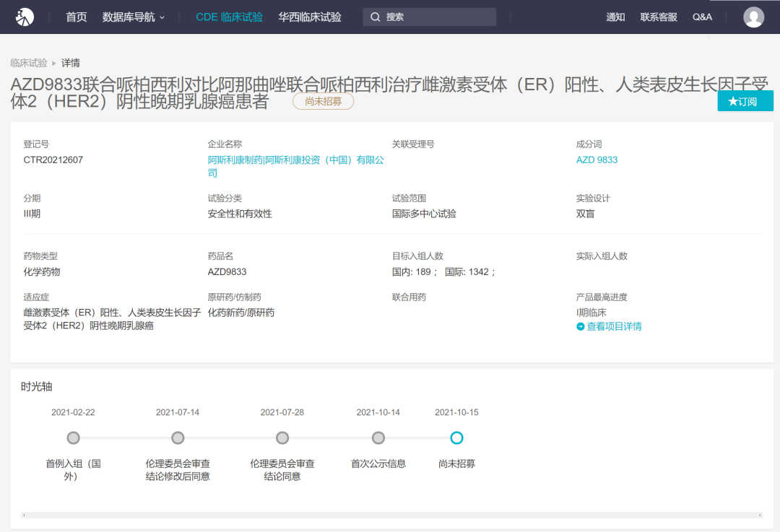
Task: Click the 搜索 input field
Action: 438,17
